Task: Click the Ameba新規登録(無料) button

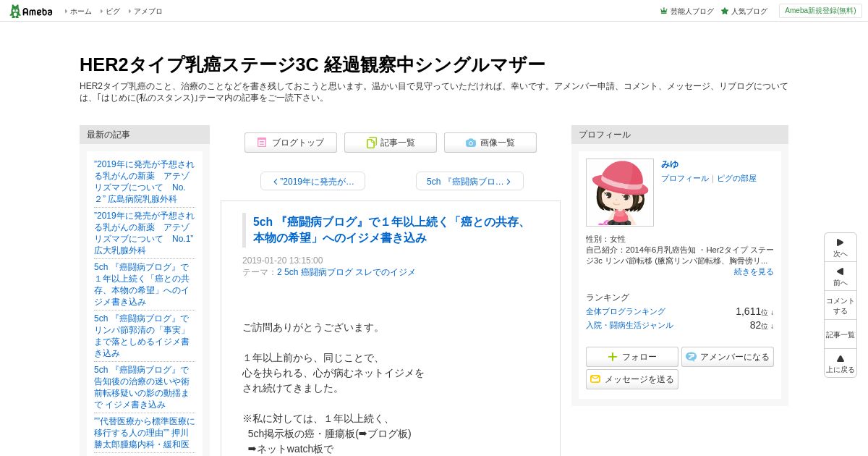Action: click(x=820, y=11)
